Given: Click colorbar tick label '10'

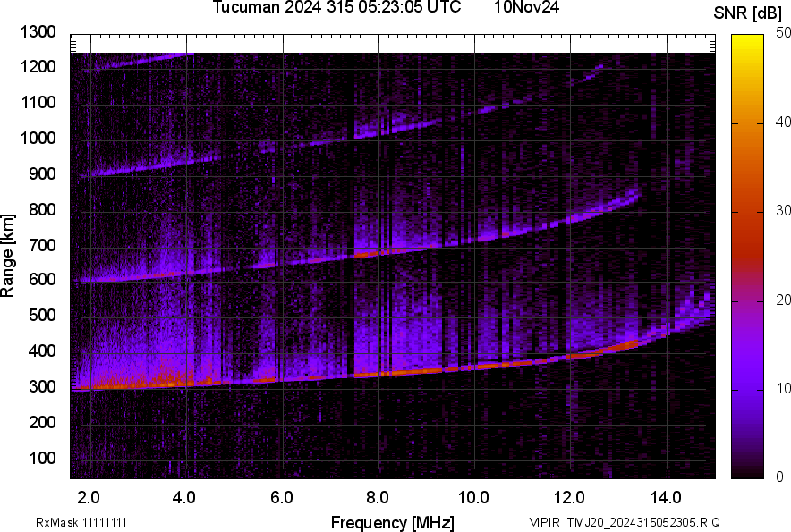Looking at the screenshot, I should point(784,388).
